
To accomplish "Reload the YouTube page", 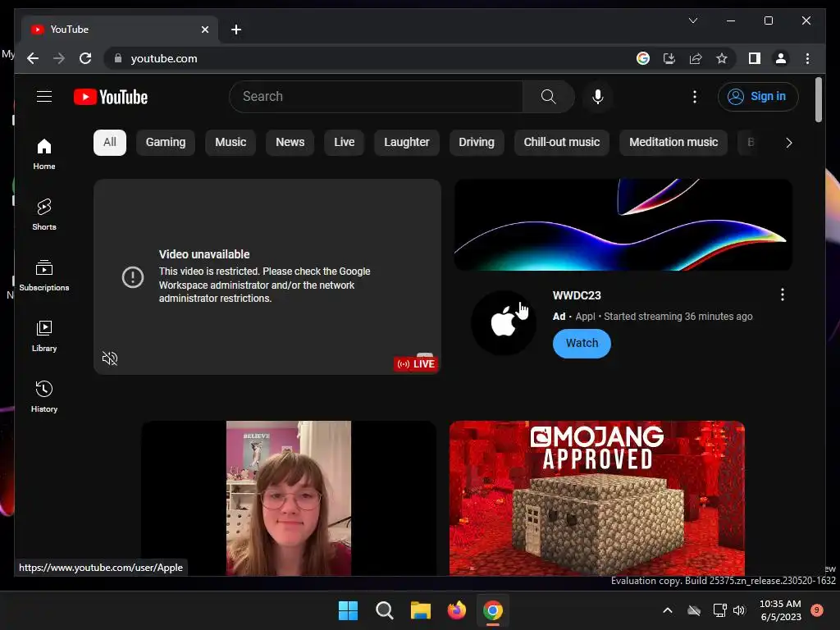I will pos(85,58).
